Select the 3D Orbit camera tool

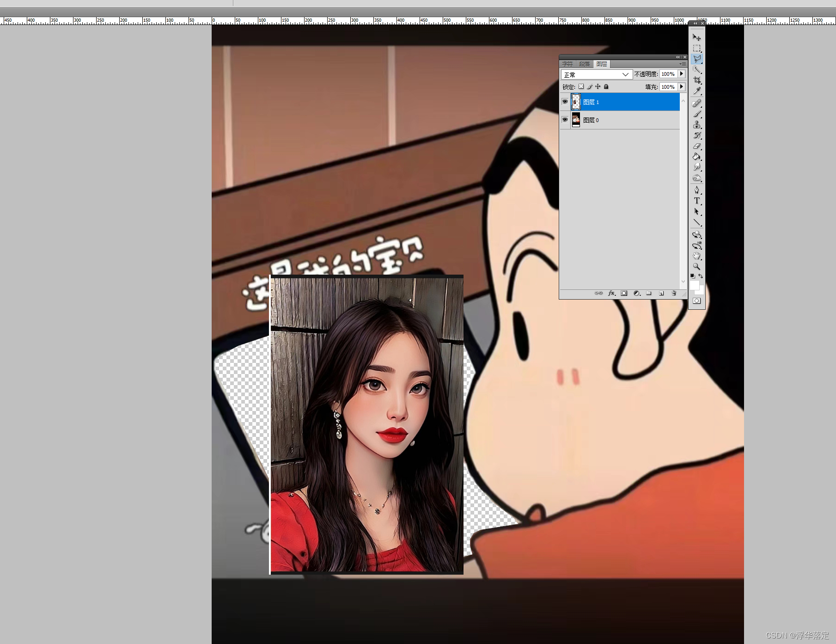697,245
